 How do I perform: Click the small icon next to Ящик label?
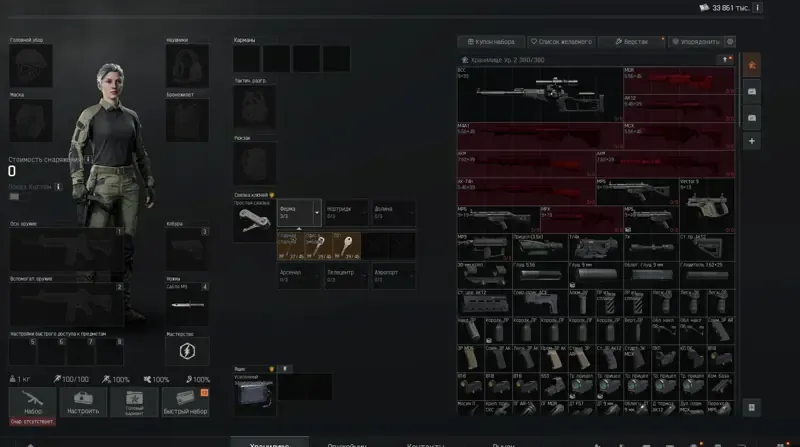click(285, 368)
